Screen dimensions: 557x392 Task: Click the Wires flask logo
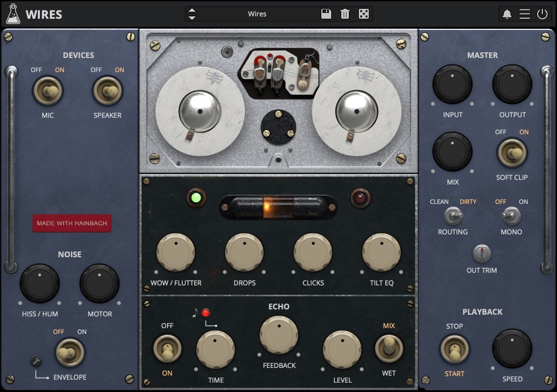point(13,13)
